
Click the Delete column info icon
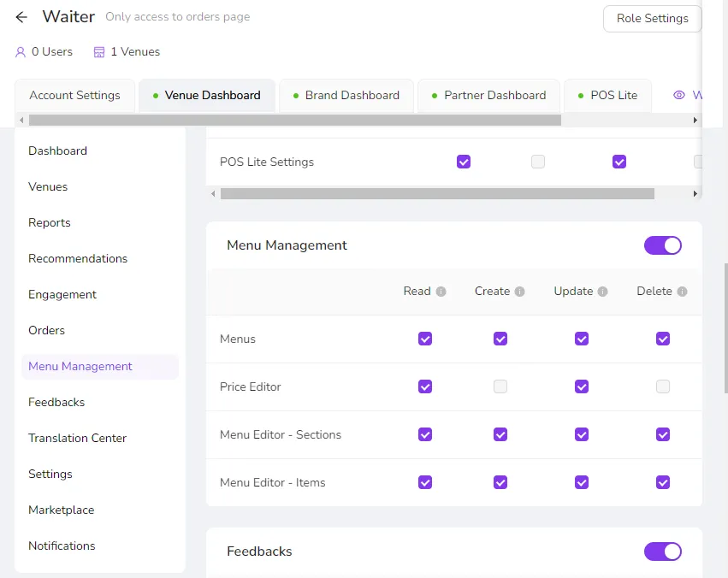pyautogui.click(x=682, y=292)
